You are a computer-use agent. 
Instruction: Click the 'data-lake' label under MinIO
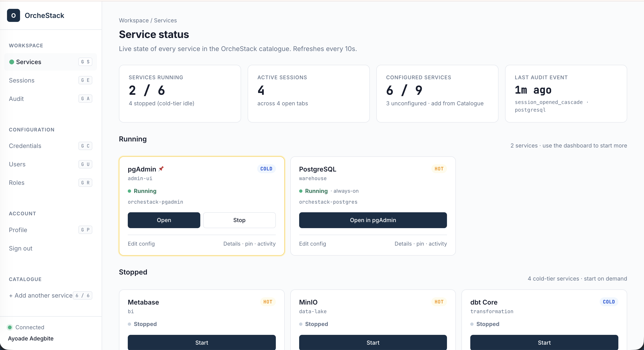pyautogui.click(x=312, y=312)
